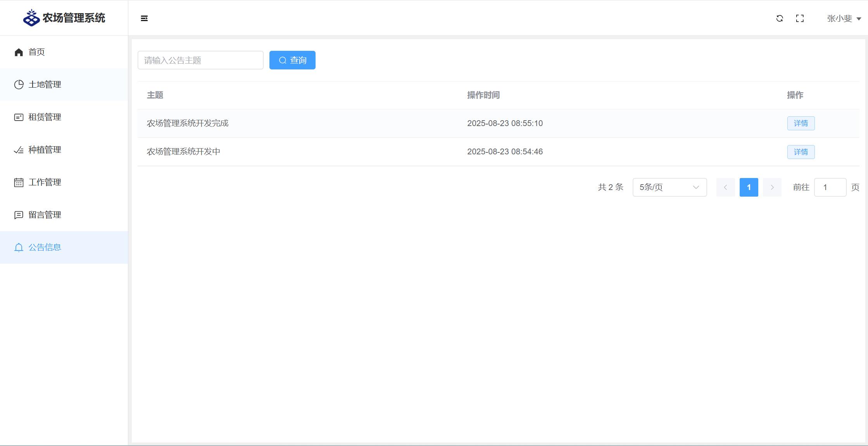The image size is (868, 446).
Task: Click the checklist icon for 种植管理
Action: click(x=19, y=150)
